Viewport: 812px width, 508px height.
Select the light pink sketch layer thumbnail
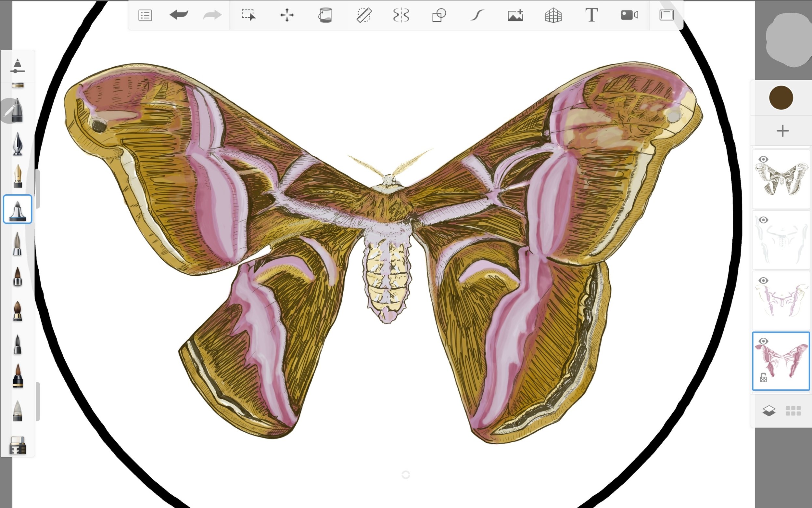(x=781, y=300)
